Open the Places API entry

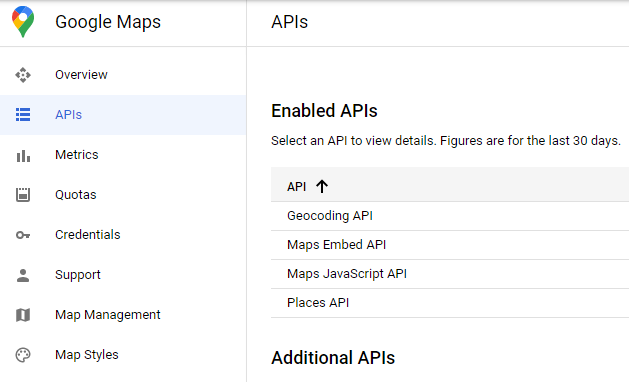click(x=450, y=303)
